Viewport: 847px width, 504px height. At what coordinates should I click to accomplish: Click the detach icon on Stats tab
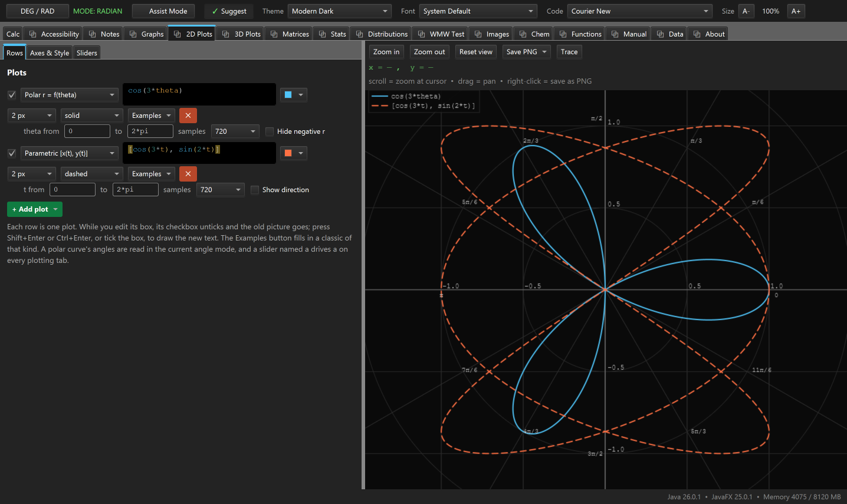[x=323, y=34]
